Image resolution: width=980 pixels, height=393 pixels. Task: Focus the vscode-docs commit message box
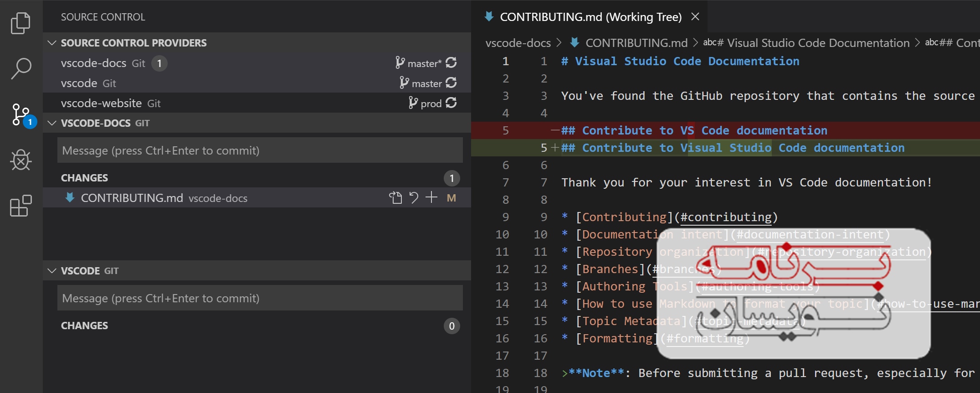coord(260,150)
